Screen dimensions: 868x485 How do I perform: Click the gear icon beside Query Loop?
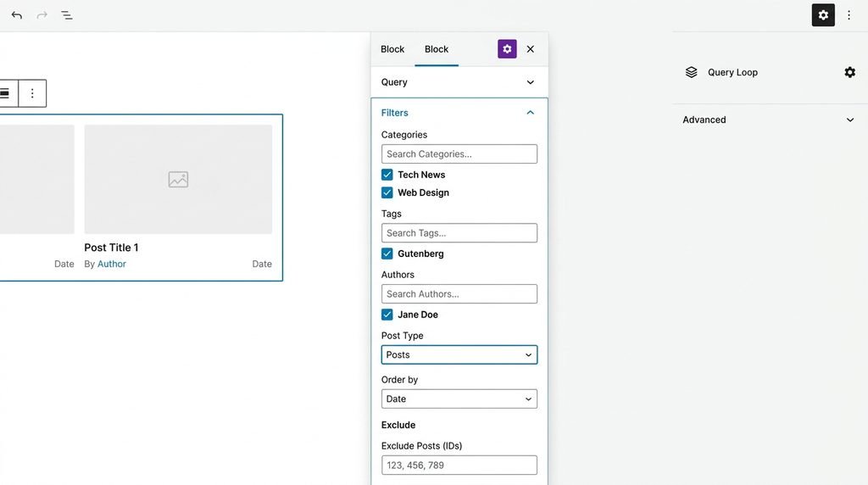(849, 72)
